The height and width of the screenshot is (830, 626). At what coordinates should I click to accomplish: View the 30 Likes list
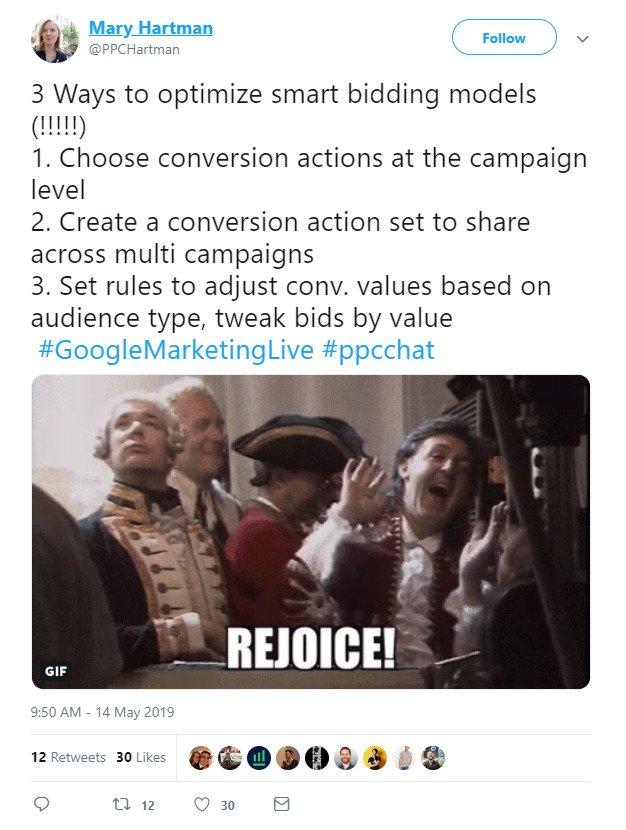(x=141, y=757)
